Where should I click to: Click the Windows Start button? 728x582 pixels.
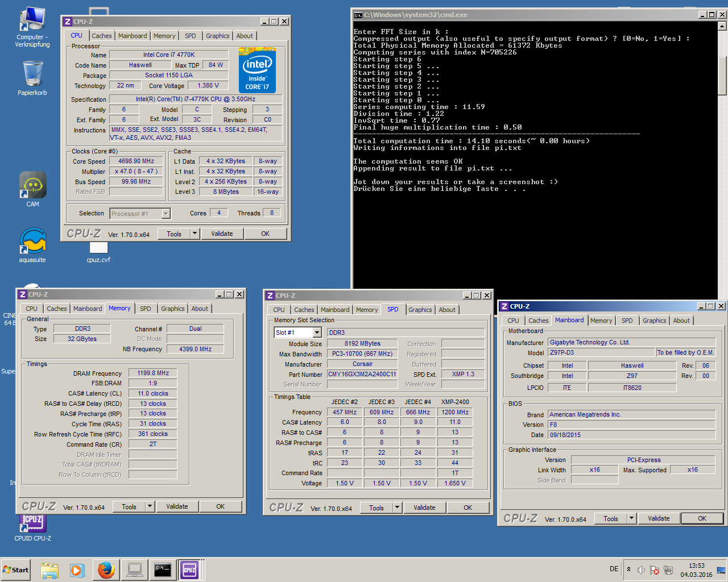tap(15, 569)
